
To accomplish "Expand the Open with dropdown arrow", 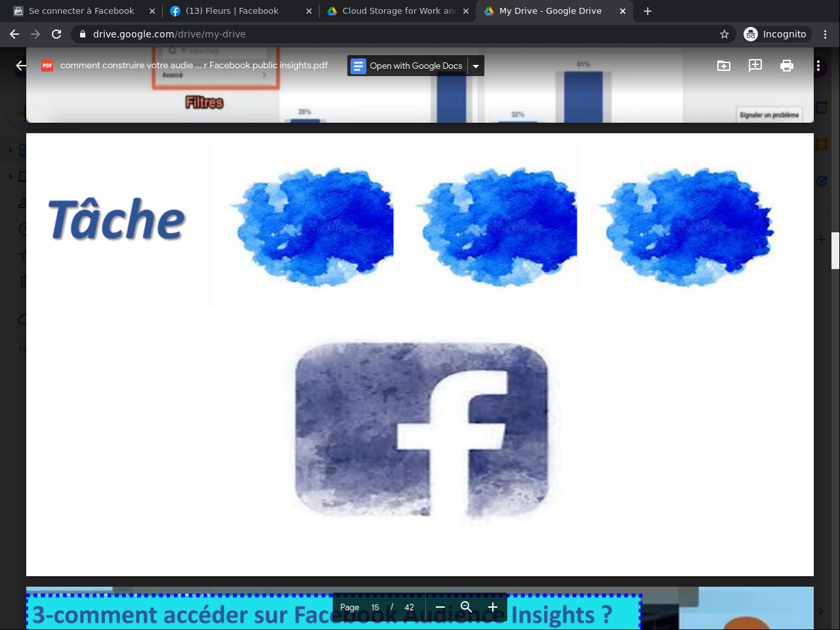I will coord(476,66).
